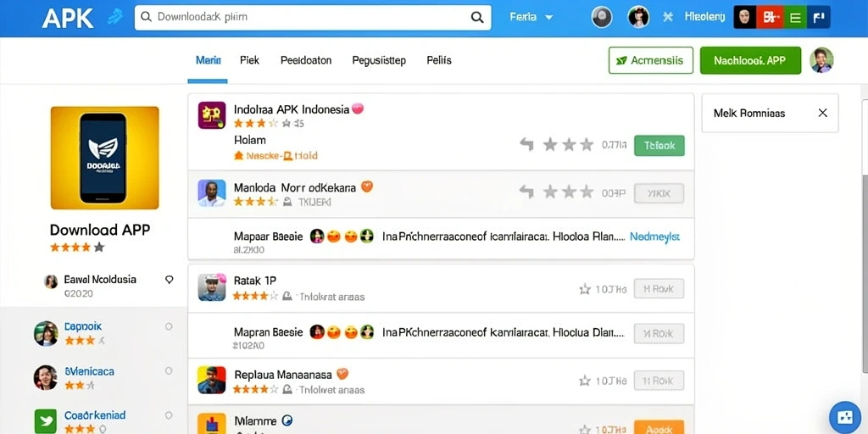The width and height of the screenshot is (868, 434).
Task: Click the green lines icon in header
Action: click(795, 17)
